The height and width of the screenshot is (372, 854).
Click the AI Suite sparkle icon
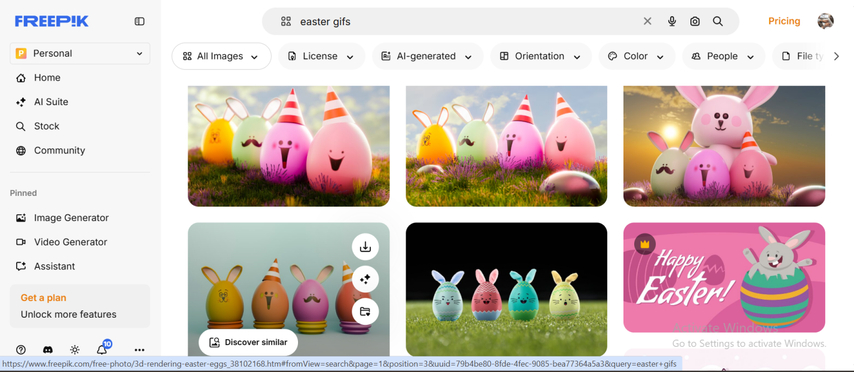[21, 102]
